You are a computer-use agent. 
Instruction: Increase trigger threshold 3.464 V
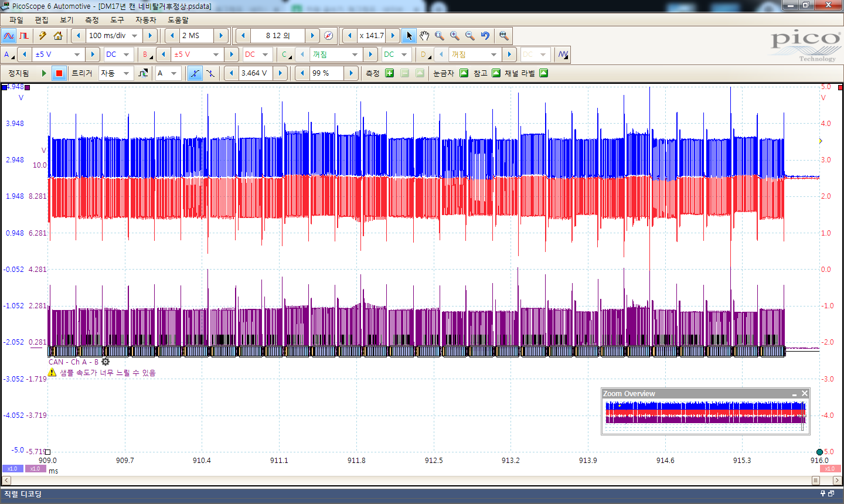(281, 73)
